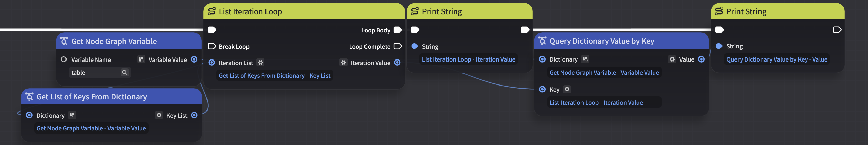Click the Variable Value output pin
Screen dimensions: 868x145
coord(194,59)
